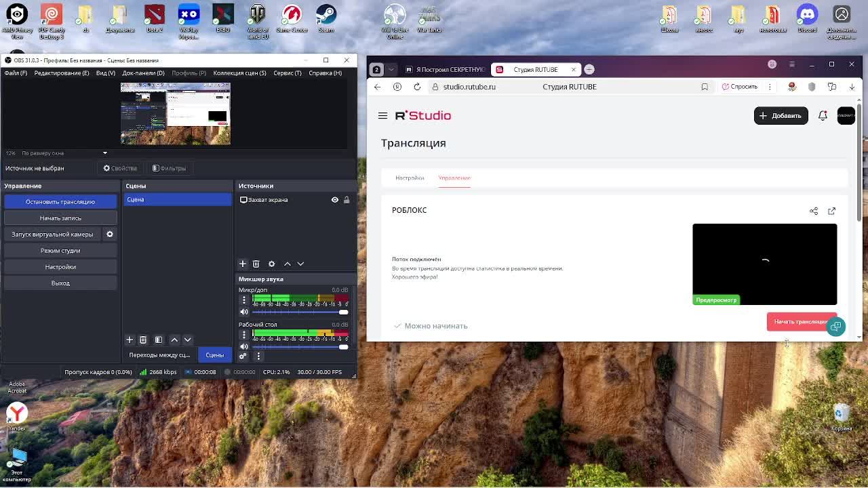
Task: Share the РОБЛОКС stream
Action: 814,211
